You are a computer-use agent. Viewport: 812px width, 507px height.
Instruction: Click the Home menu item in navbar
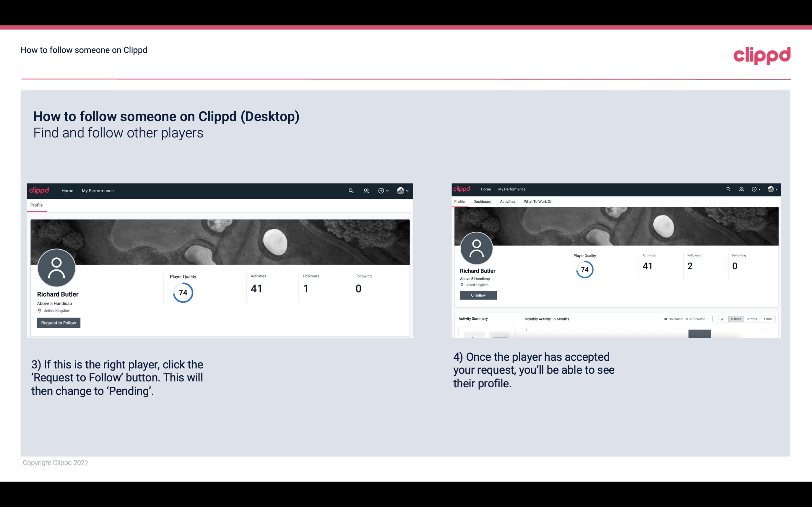[67, 190]
